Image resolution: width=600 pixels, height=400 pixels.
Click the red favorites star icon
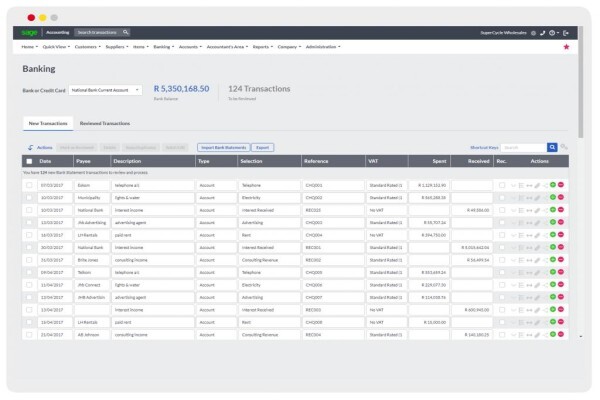pyautogui.click(x=566, y=47)
